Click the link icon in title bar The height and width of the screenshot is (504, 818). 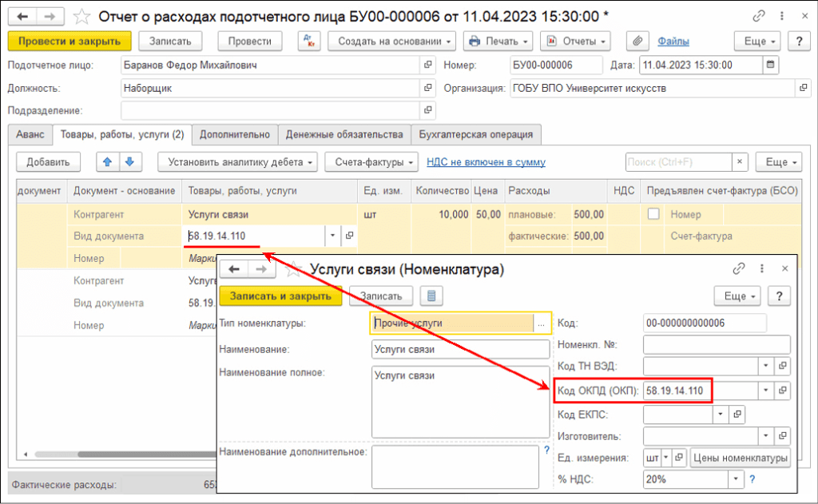tap(758, 16)
